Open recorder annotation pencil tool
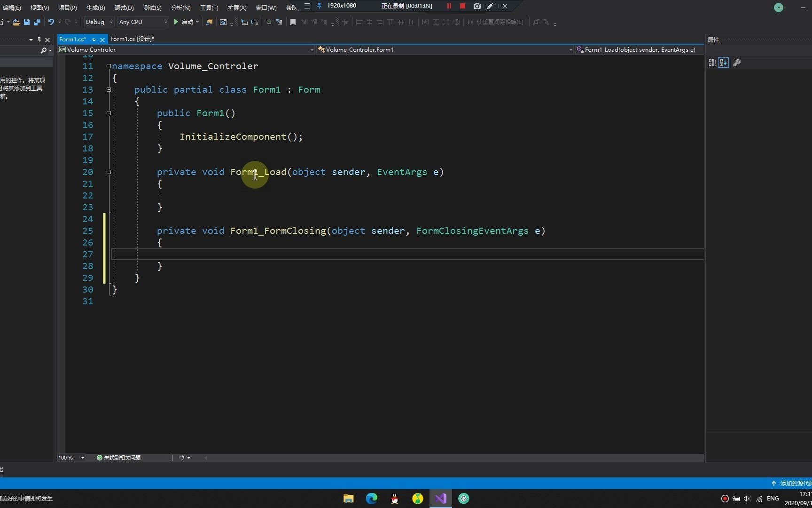This screenshot has width=812, height=508. pyautogui.click(x=490, y=6)
